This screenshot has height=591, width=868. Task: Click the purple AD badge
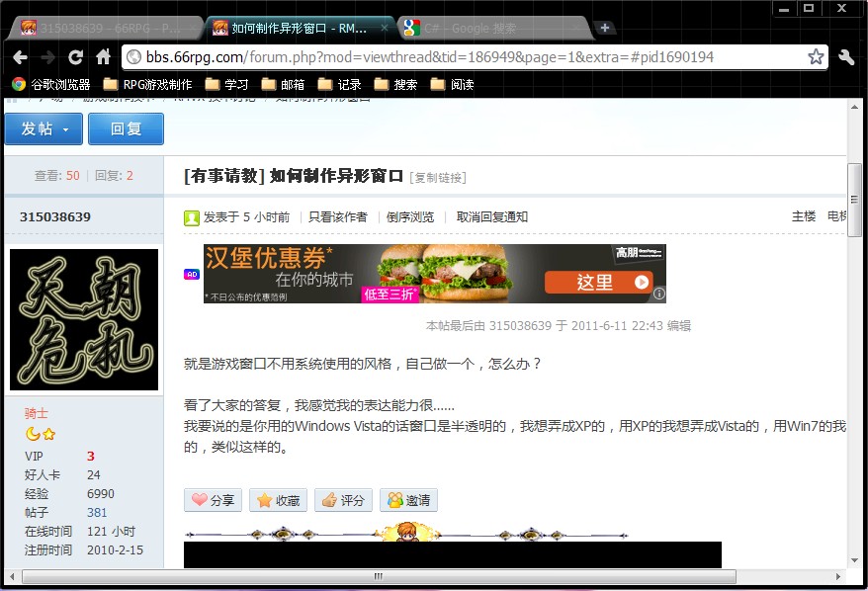pyautogui.click(x=192, y=274)
